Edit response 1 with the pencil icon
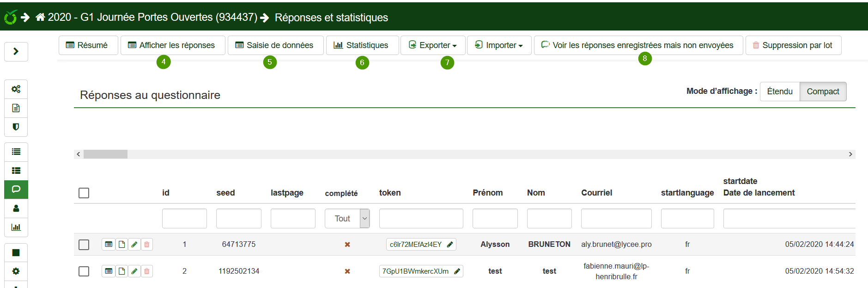868x288 pixels. click(x=134, y=245)
